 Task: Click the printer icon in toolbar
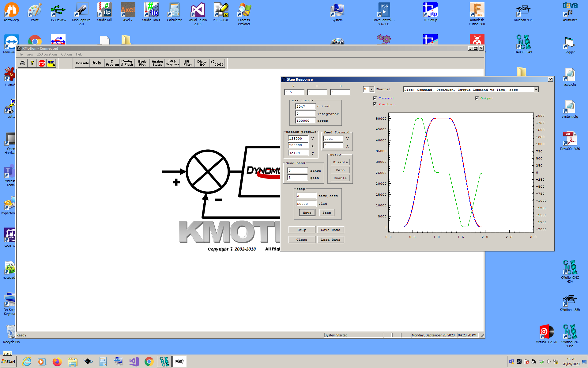tap(22, 63)
